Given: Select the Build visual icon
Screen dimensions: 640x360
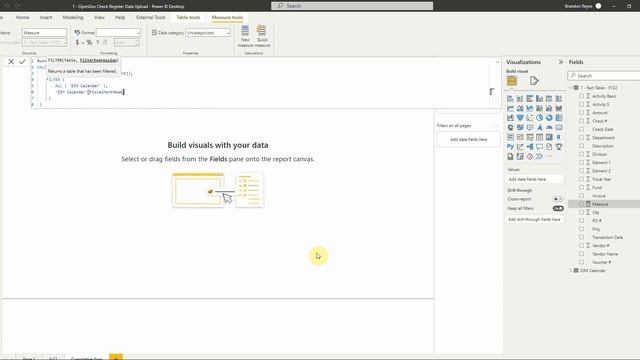Looking at the screenshot, I should tap(512, 81).
